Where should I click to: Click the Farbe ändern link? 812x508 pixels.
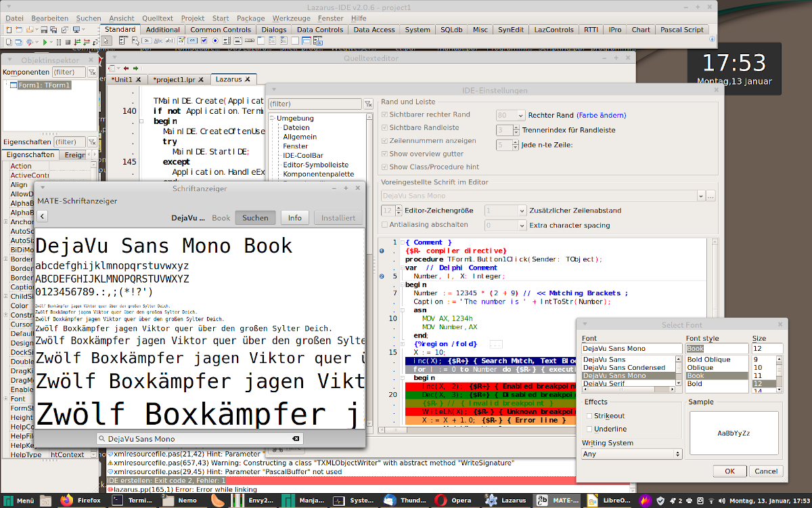(x=601, y=115)
